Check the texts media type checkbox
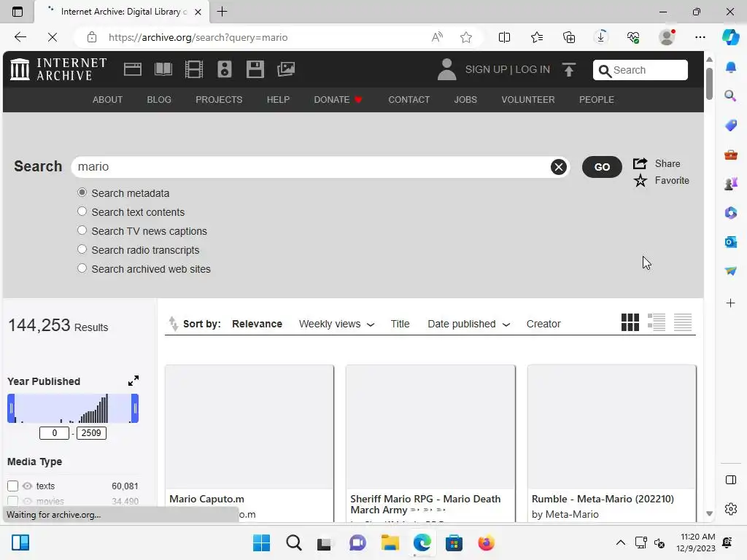 (13, 486)
